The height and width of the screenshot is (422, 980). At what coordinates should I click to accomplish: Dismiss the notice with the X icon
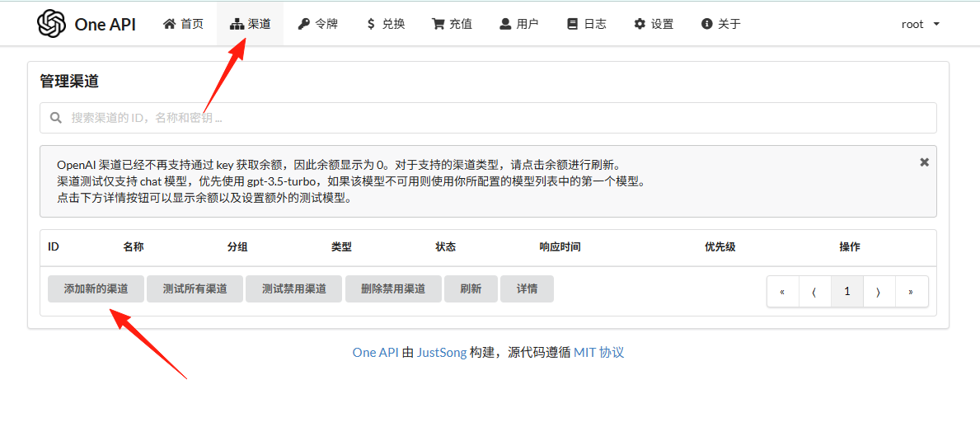point(925,162)
